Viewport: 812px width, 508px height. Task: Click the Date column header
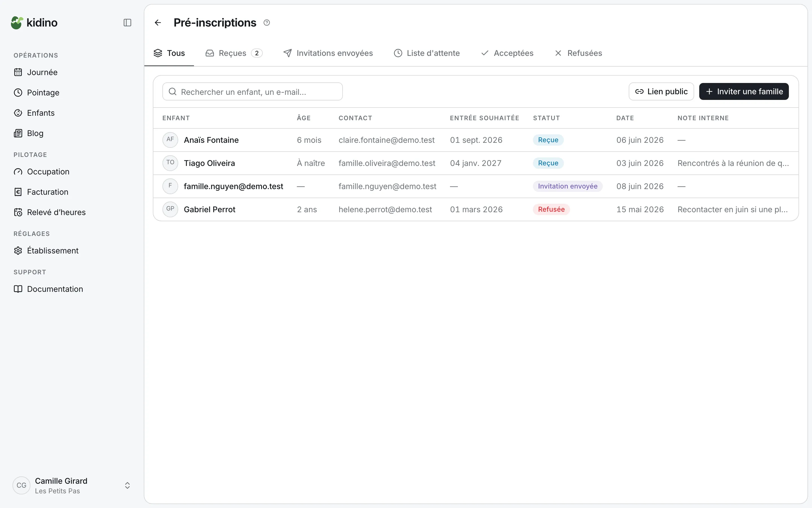tap(625, 118)
